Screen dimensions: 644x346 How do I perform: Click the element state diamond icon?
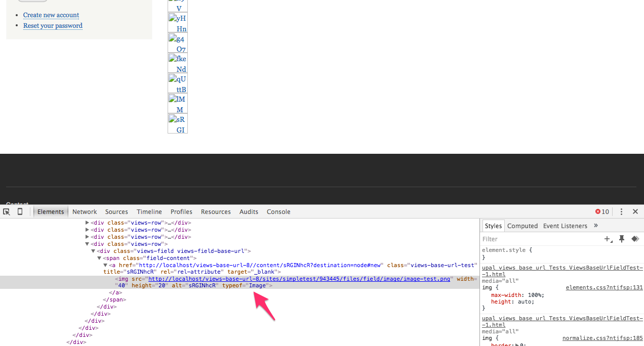coord(635,239)
